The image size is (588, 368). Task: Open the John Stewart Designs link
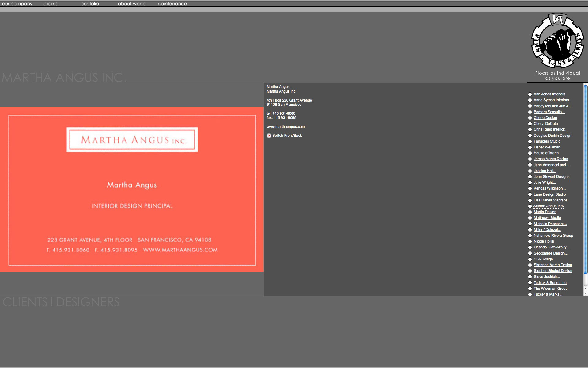[552, 177]
